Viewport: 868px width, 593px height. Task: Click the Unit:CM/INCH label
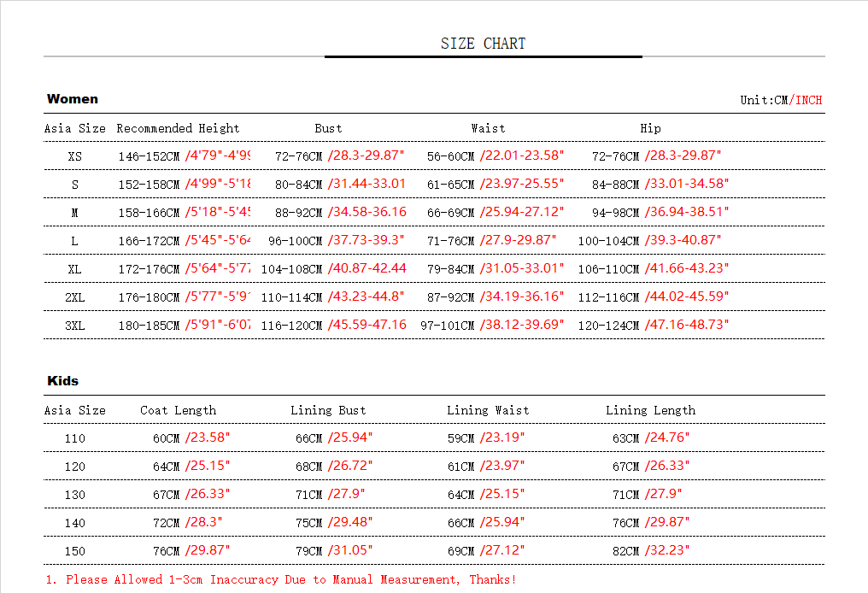coord(781,100)
